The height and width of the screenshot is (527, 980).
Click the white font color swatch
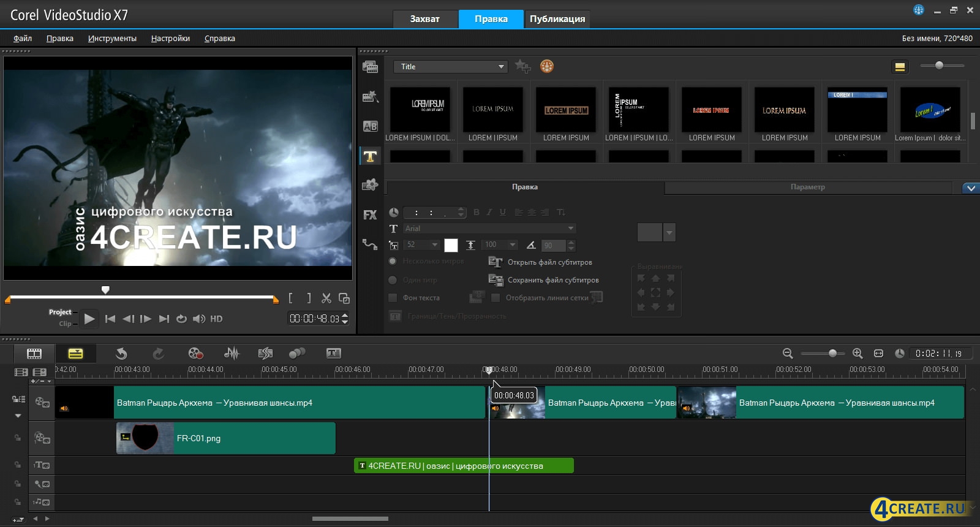(x=451, y=245)
